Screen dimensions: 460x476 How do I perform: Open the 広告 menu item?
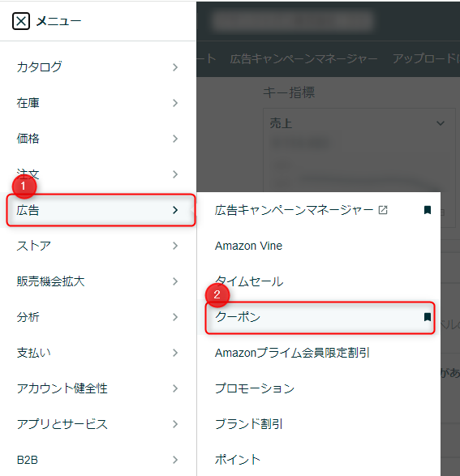(101, 210)
